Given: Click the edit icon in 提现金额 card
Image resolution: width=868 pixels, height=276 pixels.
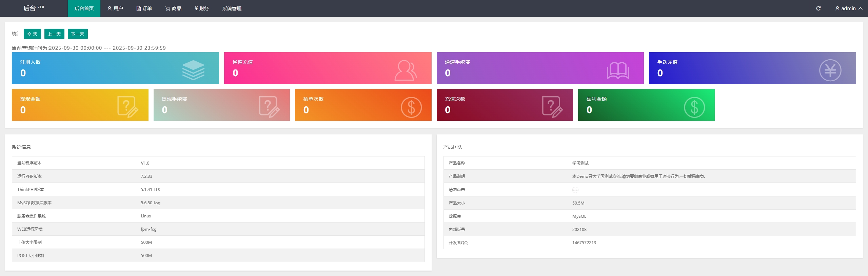Looking at the screenshot, I should 127,107.
